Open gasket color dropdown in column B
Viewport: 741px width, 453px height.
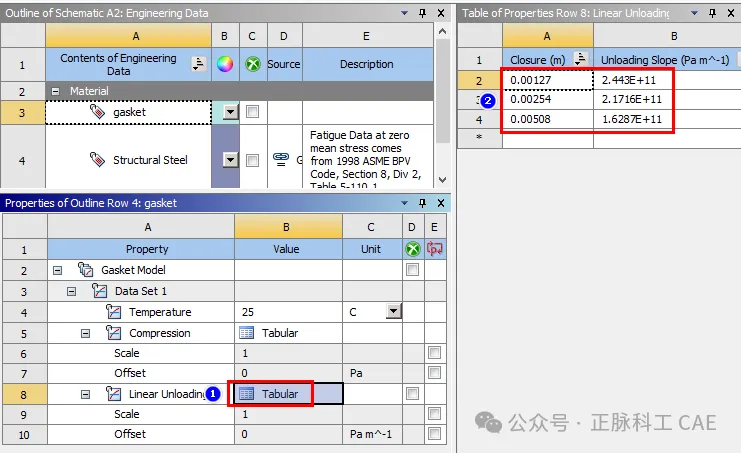231,112
